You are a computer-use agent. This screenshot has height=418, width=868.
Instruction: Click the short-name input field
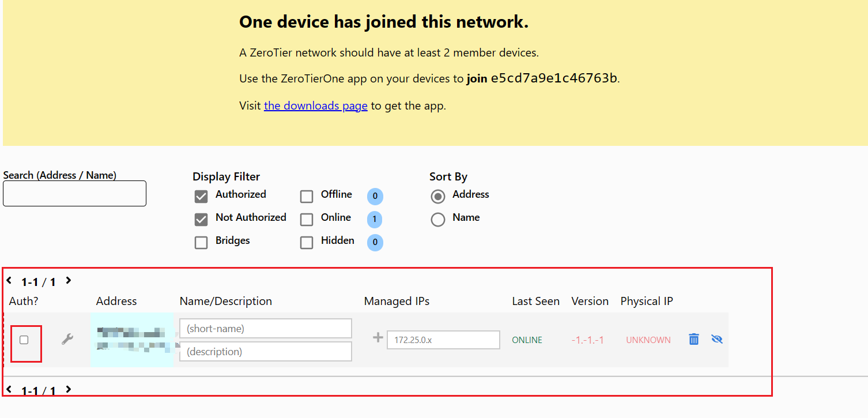(266, 329)
